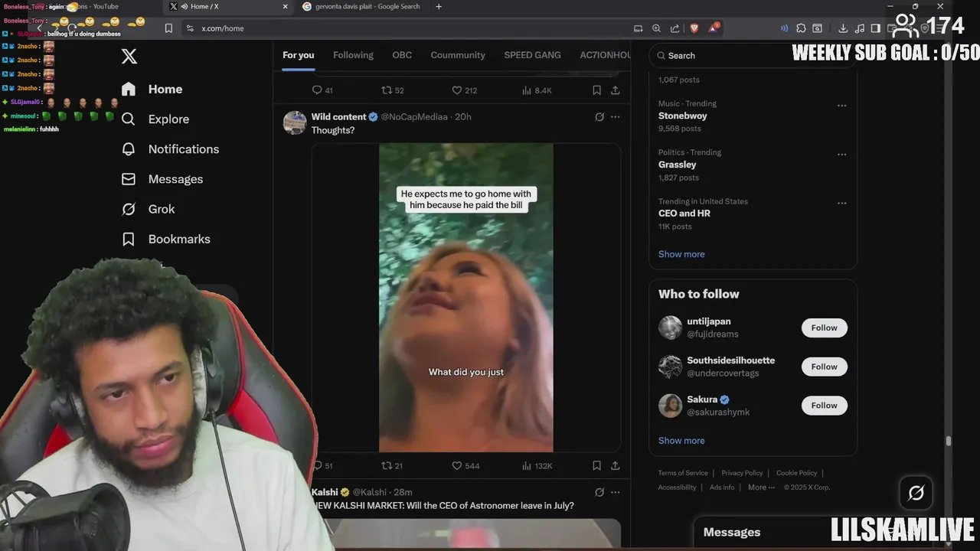Open the Stonebwoy trending topic
This screenshot has height=551, width=980.
pos(682,116)
